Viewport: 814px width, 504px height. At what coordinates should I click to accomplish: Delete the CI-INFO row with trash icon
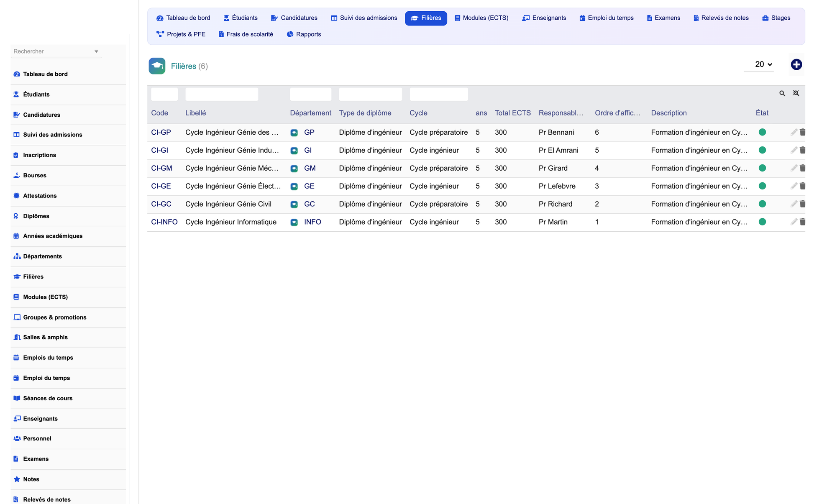(x=802, y=222)
